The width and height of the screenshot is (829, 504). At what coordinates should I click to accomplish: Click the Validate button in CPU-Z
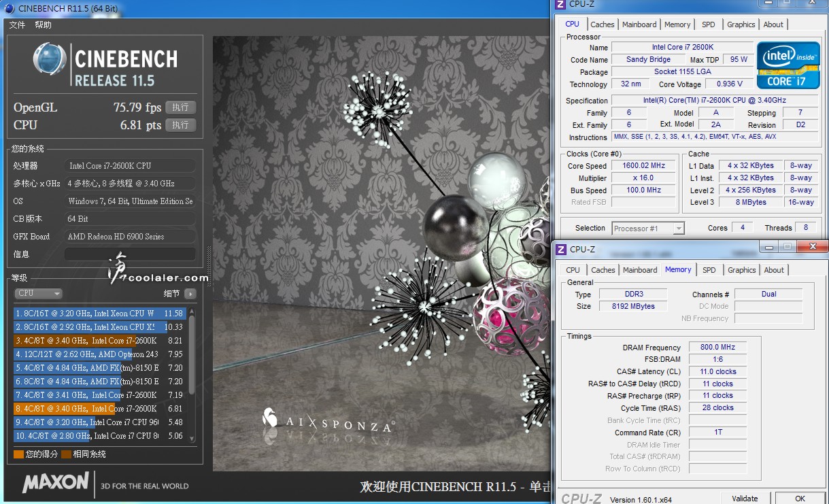pyautogui.click(x=745, y=499)
